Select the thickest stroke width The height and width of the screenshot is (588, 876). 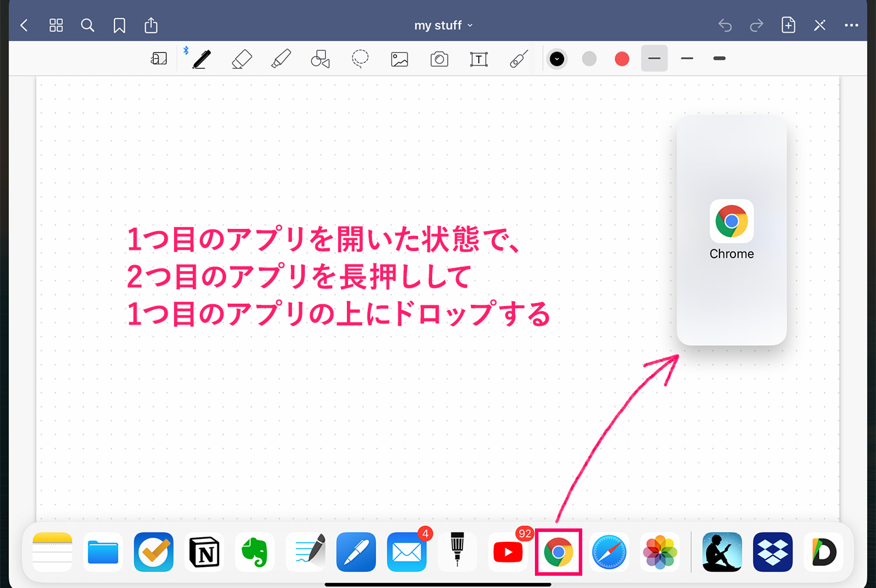(719, 58)
